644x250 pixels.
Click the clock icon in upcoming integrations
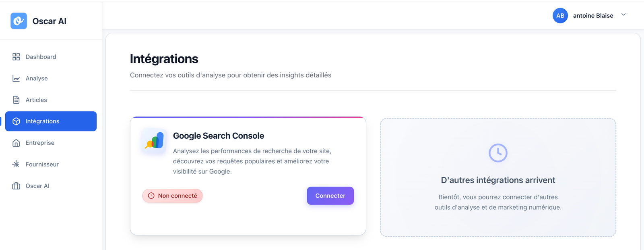pos(498,153)
